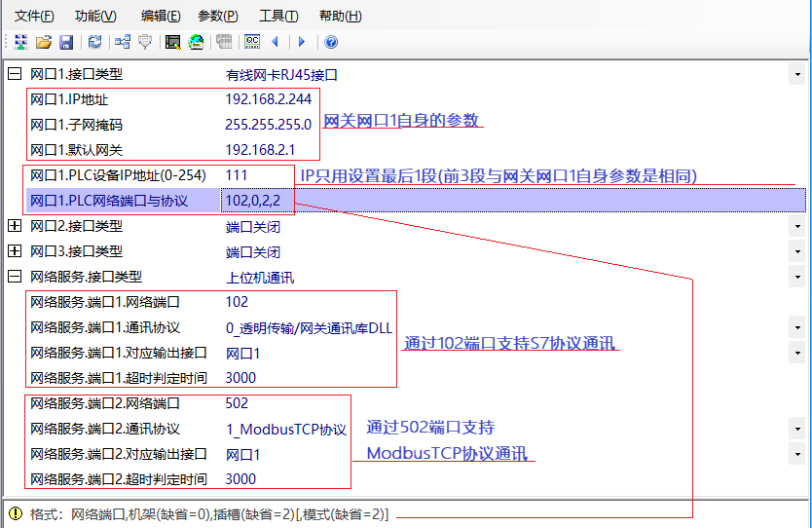Click the blue right arrow icon

click(x=302, y=42)
